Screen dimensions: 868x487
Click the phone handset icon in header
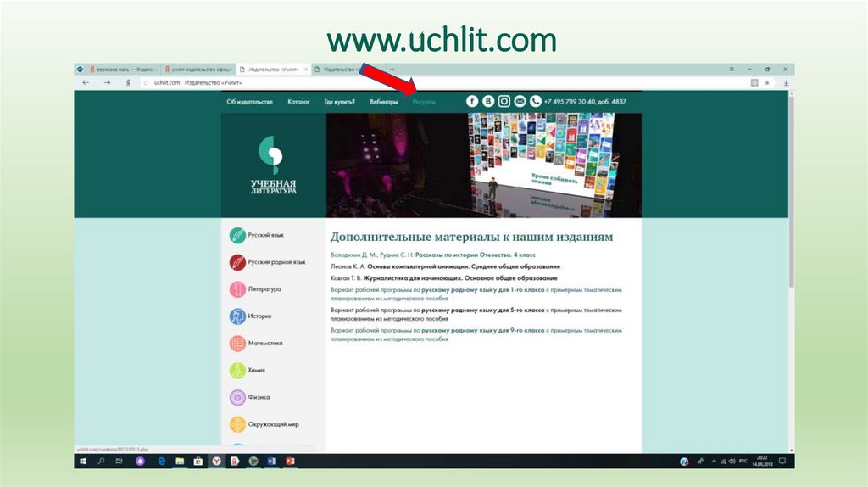536,101
